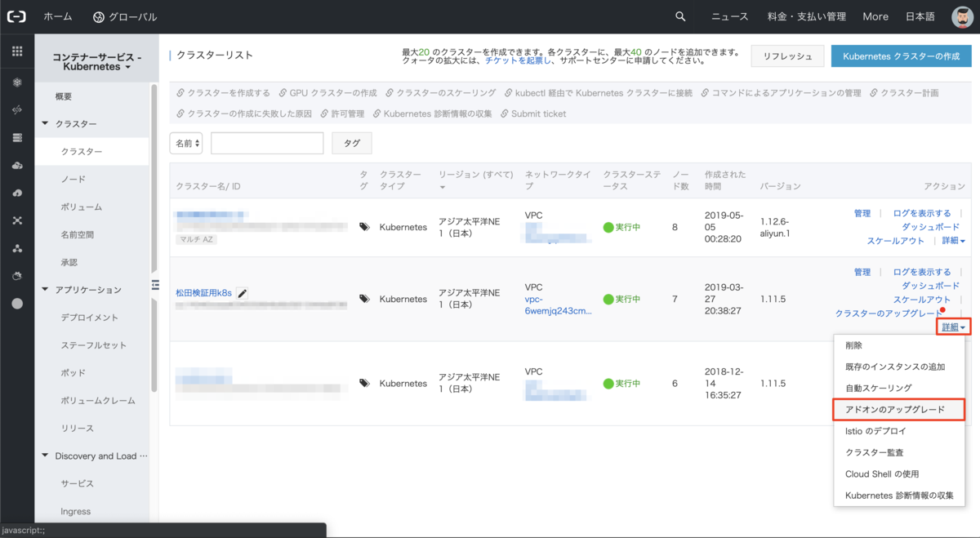Click クラスターのアップグレード in second row
The width and height of the screenshot is (980, 538).
[x=888, y=313]
